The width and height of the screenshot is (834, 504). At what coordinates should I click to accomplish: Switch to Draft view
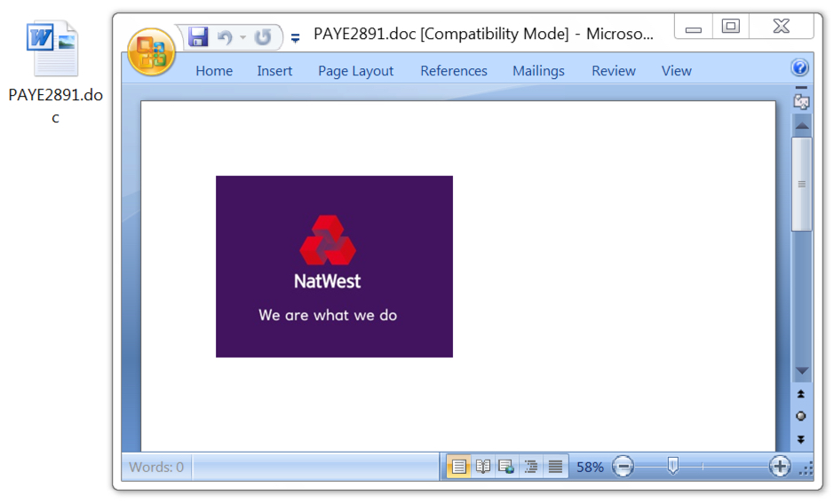tap(555, 467)
